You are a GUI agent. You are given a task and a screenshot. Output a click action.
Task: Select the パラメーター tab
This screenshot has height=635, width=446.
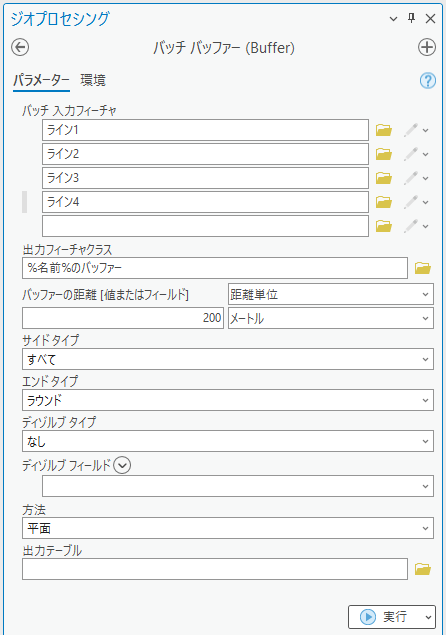click(41, 80)
